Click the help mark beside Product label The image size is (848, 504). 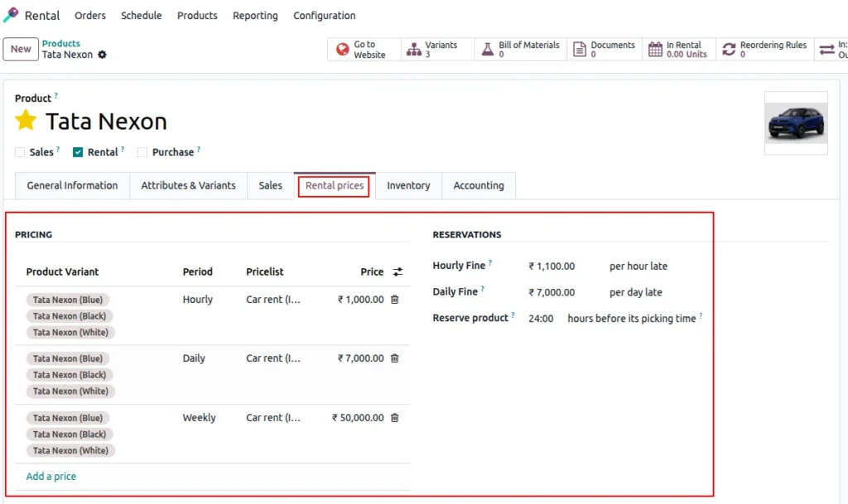click(x=55, y=96)
